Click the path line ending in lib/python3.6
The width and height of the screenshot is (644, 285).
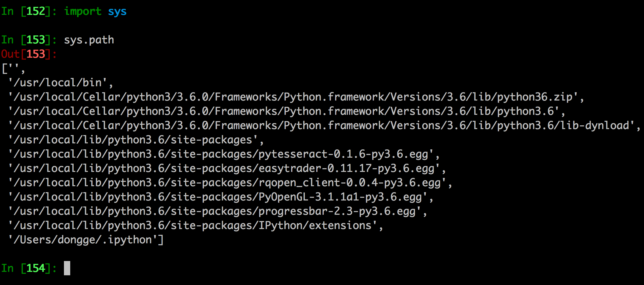pyautogui.click(x=286, y=111)
